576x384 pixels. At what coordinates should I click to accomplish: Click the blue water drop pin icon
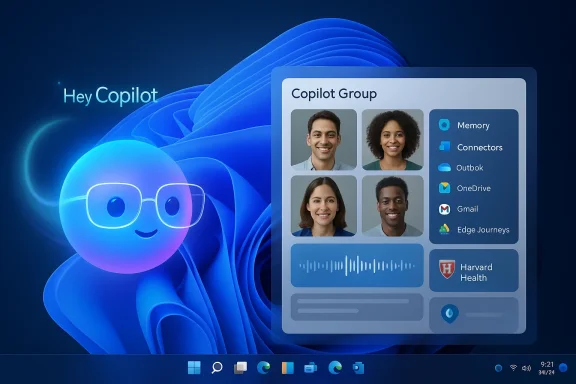450,313
